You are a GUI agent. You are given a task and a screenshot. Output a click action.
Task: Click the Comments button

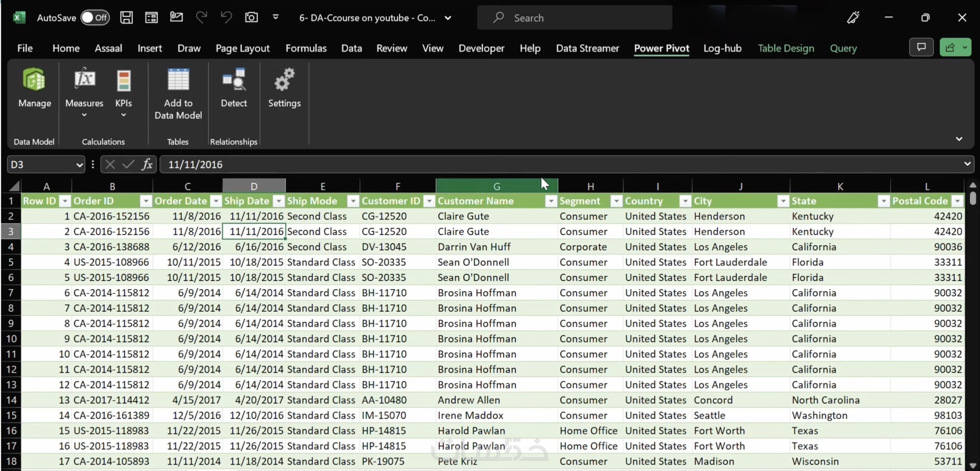coord(921,48)
